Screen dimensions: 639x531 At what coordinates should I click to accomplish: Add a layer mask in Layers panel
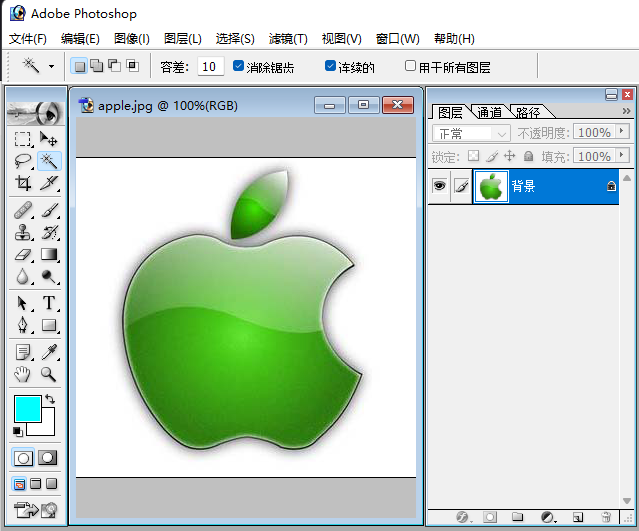[x=490, y=517]
